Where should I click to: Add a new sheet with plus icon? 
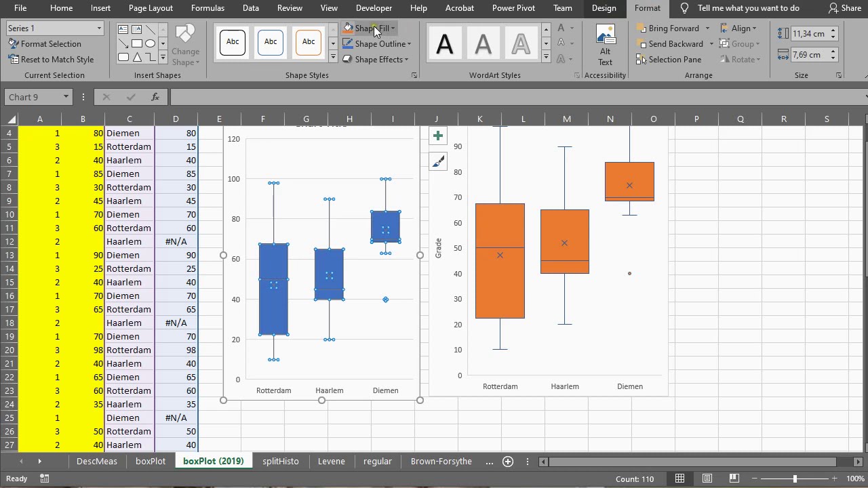507,462
